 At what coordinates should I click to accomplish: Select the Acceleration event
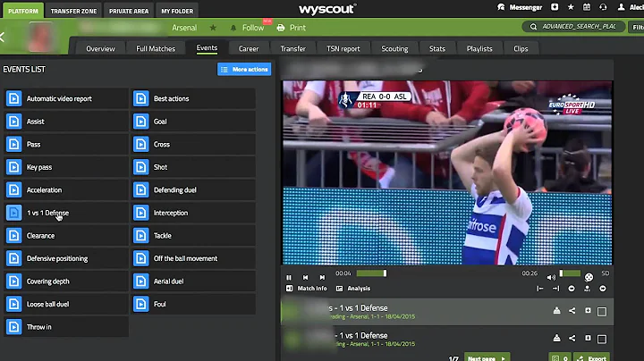(x=66, y=190)
